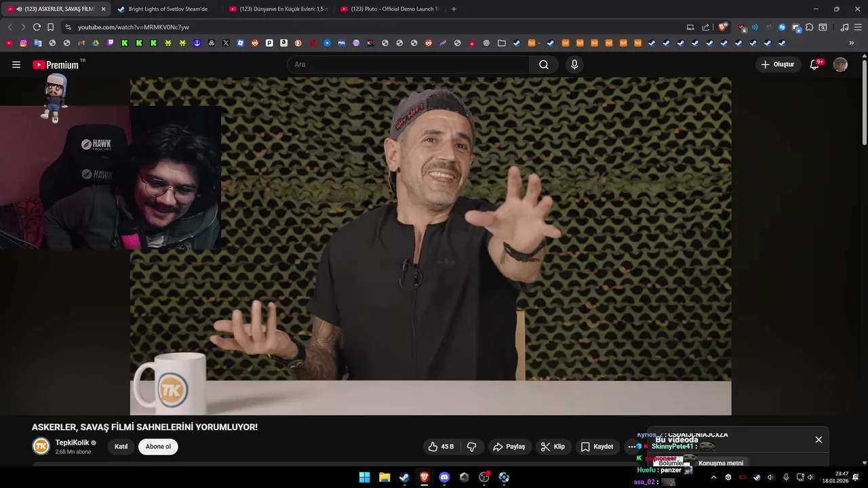Show hidden bookmarks with double chevron
This screenshot has width=868, height=488.
pos(852,43)
